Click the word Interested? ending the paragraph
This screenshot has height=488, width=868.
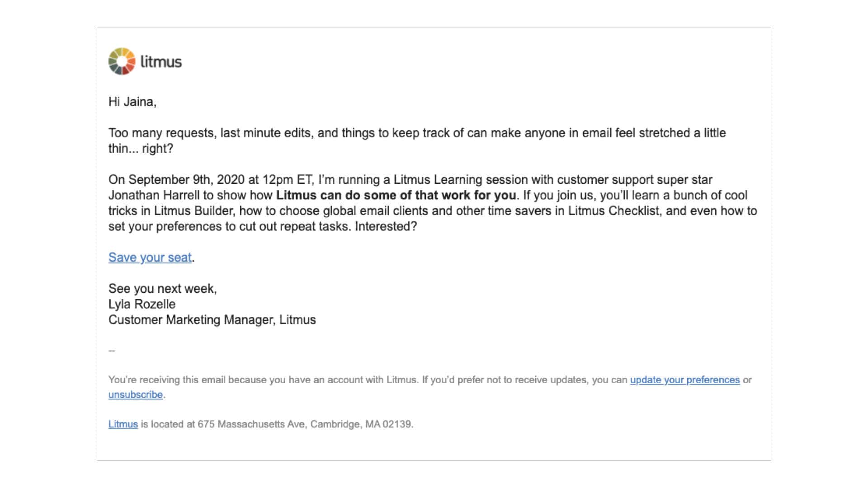(x=386, y=226)
